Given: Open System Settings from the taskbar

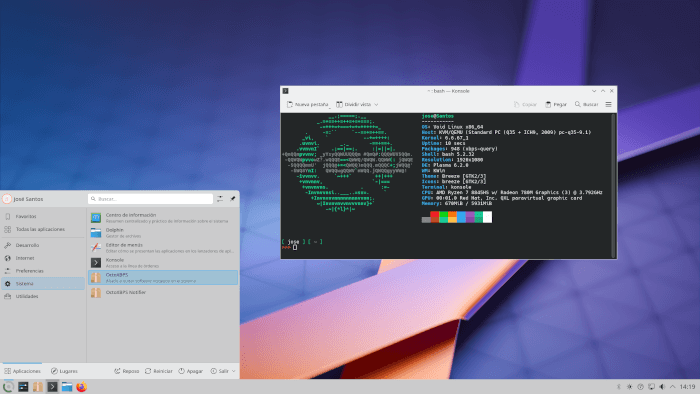Looking at the screenshot, I should (23, 387).
